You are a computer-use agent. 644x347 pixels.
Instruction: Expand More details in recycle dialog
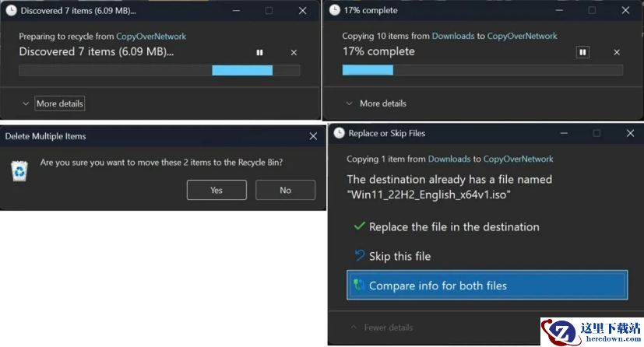click(x=53, y=103)
